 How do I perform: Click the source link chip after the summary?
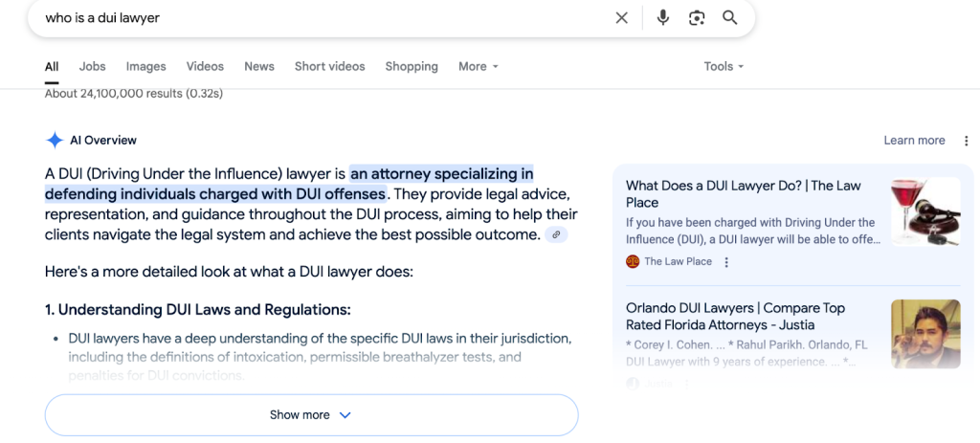click(556, 235)
